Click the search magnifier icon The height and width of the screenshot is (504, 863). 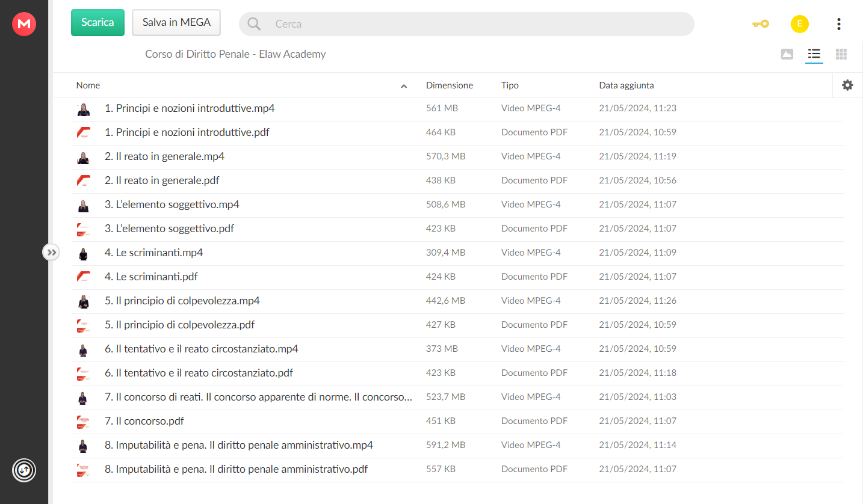[254, 24]
